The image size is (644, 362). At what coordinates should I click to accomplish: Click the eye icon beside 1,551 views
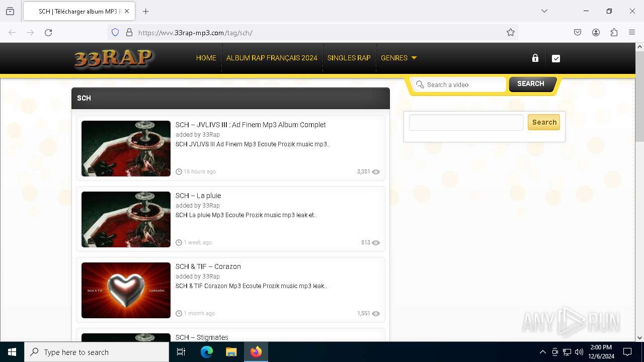point(376,314)
